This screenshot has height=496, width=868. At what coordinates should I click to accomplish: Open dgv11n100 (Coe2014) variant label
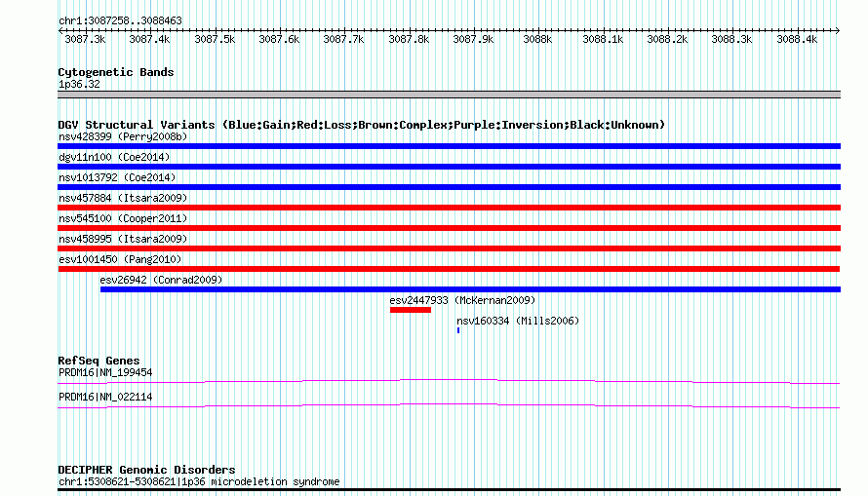(x=114, y=157)
